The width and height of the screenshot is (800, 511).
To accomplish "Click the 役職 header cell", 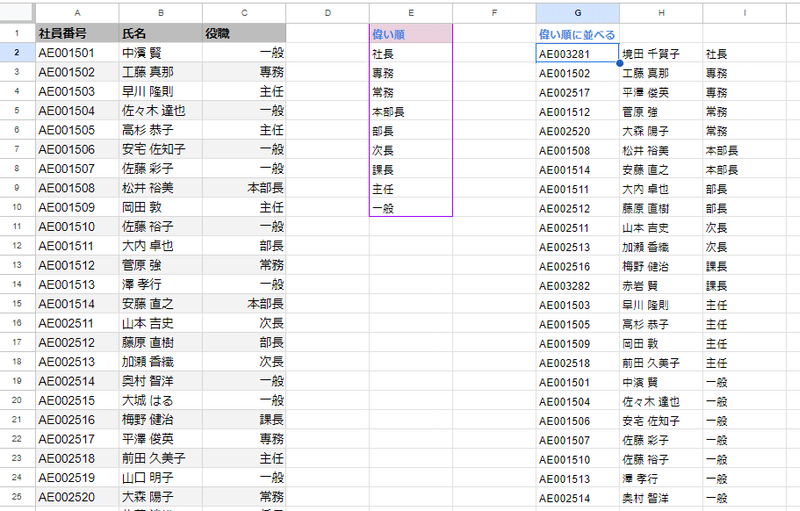I will pyautogui.click(x=244, y=33).
